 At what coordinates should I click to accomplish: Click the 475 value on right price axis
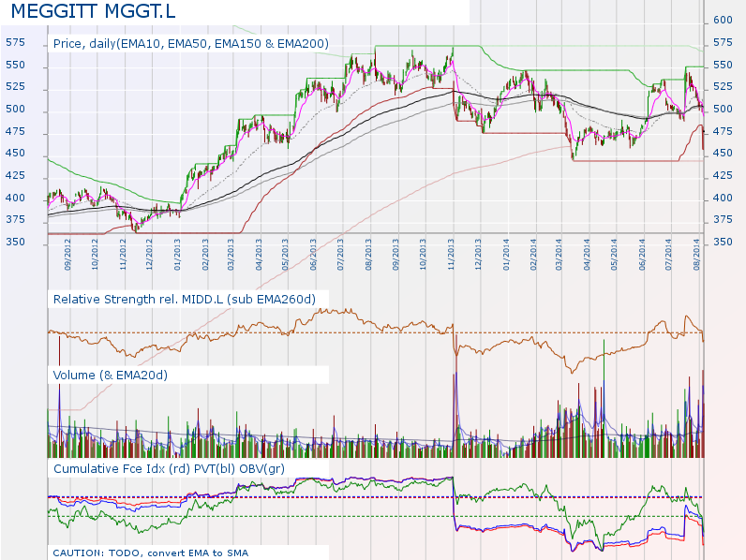click(x=723, y=131)
